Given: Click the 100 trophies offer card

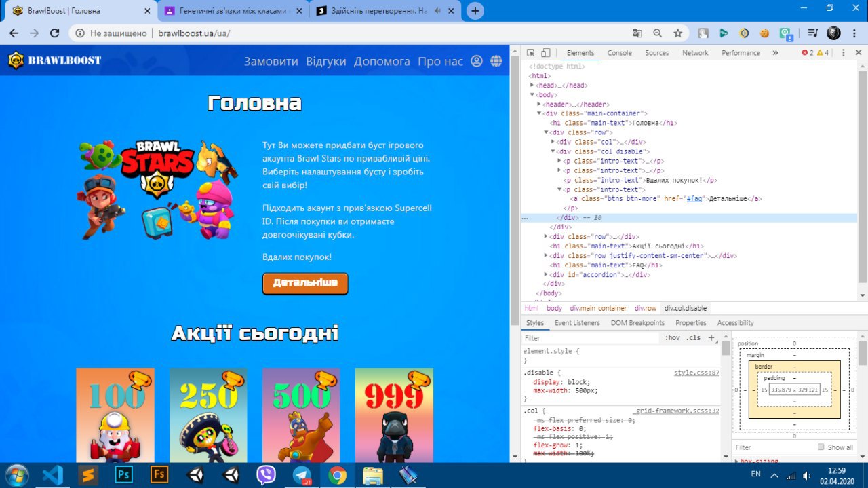Looking at the screenshot, I should click(x=115, y=415).
